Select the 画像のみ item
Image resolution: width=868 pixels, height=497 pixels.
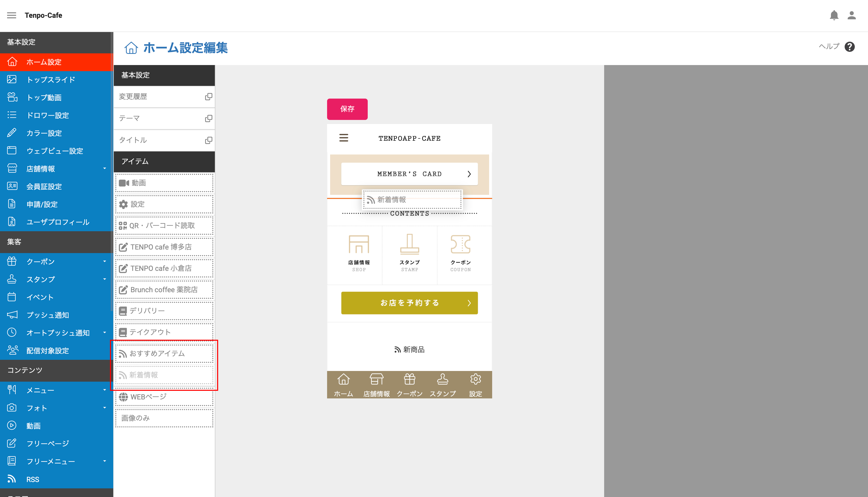[x=164, y=418]
